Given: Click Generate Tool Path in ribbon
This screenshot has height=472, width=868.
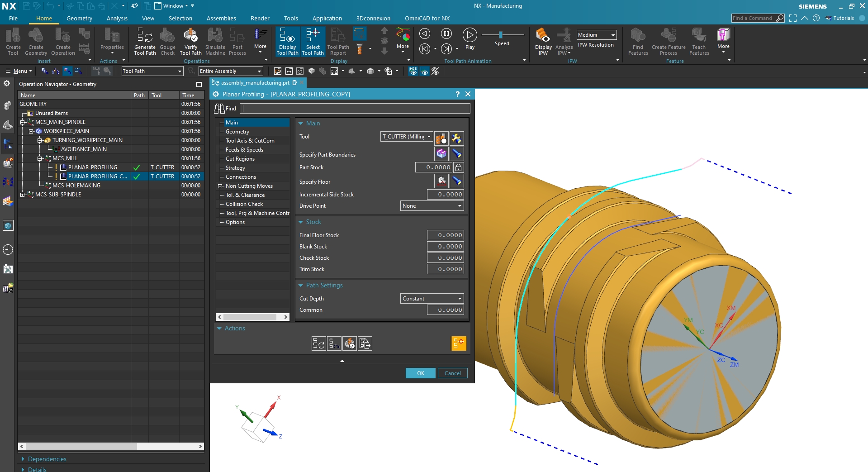Looking at the screenshot, I should coord(145,42).
